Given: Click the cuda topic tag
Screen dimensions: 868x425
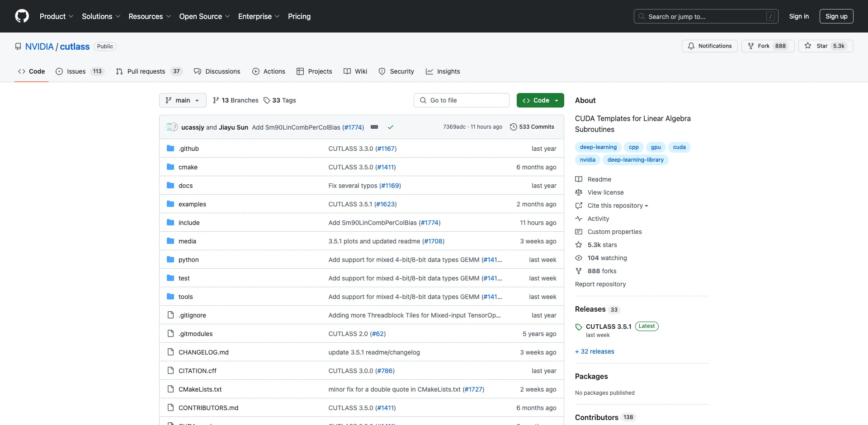Looking at the screenshot, I should coord(679,147).
